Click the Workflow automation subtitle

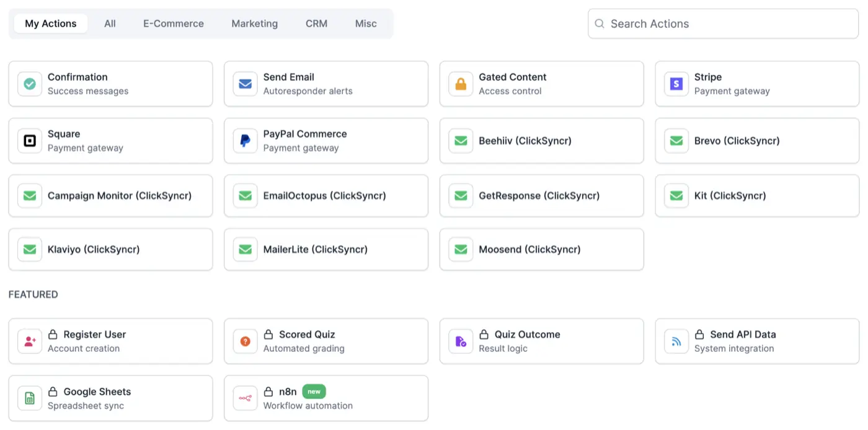[308, 406]
